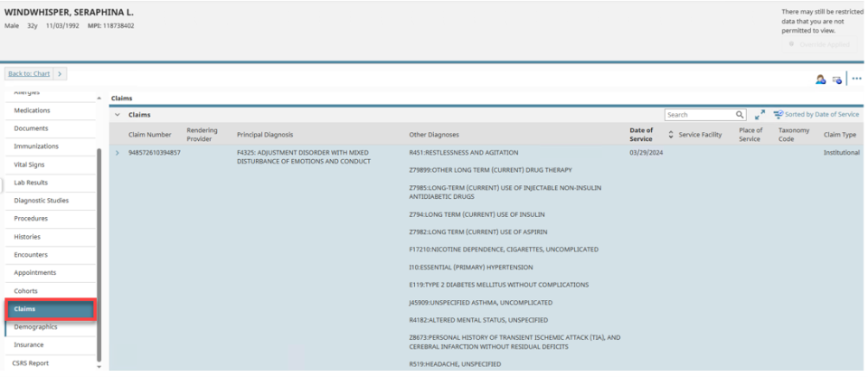Collapse the Claims section chevron
The image size is (868, 377).
118,115
